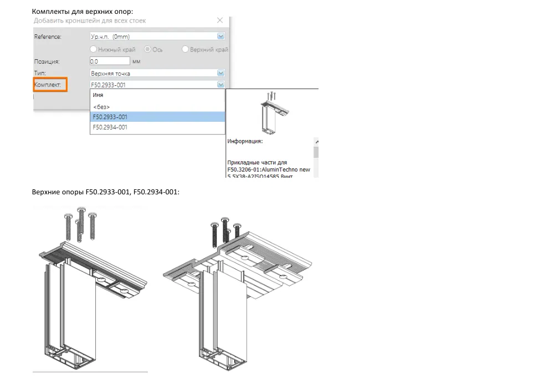The width and height of the screenshot is (554, 392).
Task: Choose the <без> option in list
Action: (x=157, y=107)
